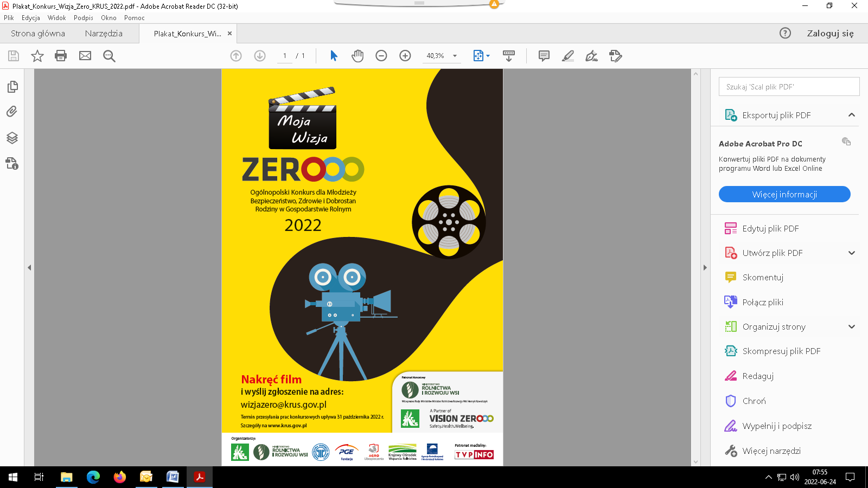
Task: Switch to the Narzędzia tab
Action: click(104, 34)
